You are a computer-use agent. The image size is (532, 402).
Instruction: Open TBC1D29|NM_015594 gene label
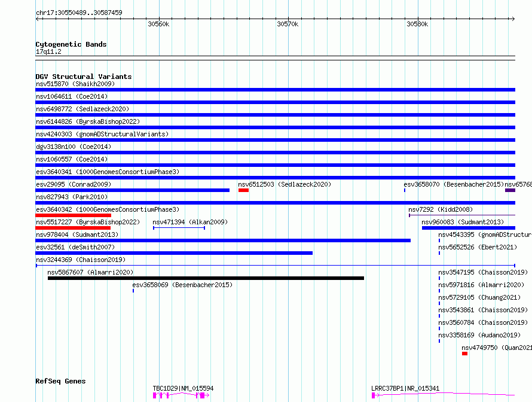[x=183, y=388]
